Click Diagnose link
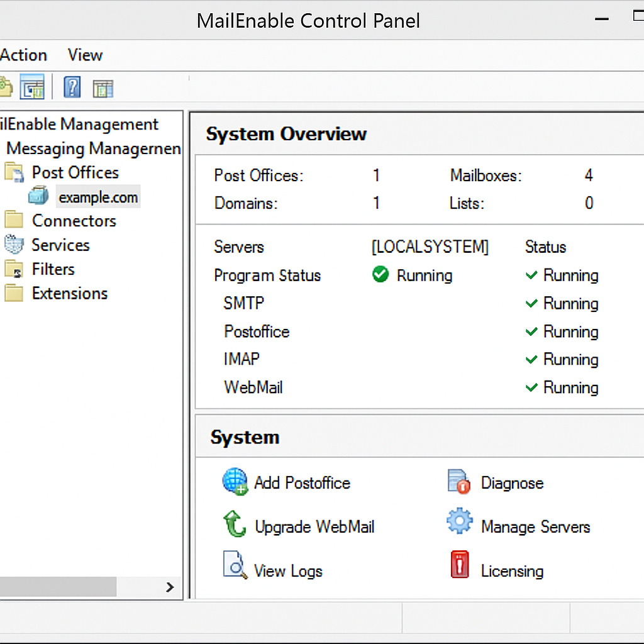This screenshot has width=644, height=644. click(x=512, y=484)
